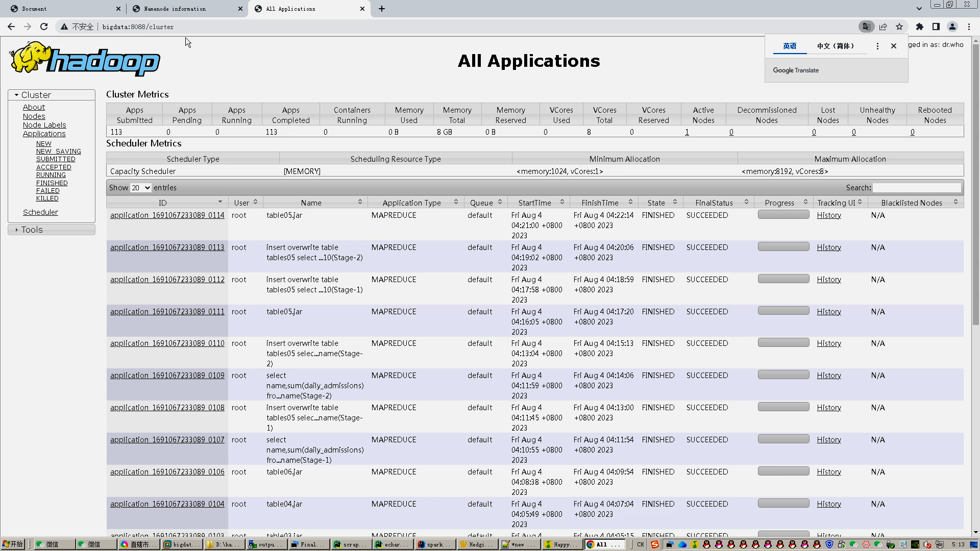
Task: Bookmark this page with the star icon
Action: (x=899, y=27)
